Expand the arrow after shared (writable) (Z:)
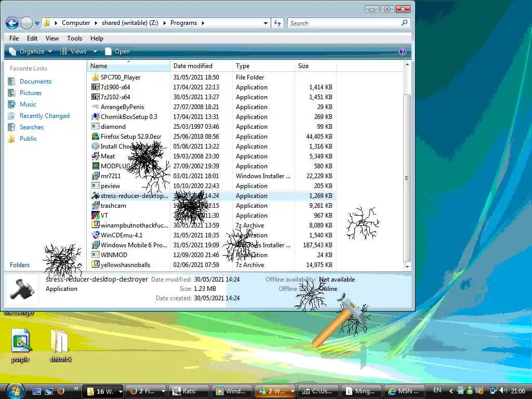Screen dimensions: 532x399 [x=165, y=23]
